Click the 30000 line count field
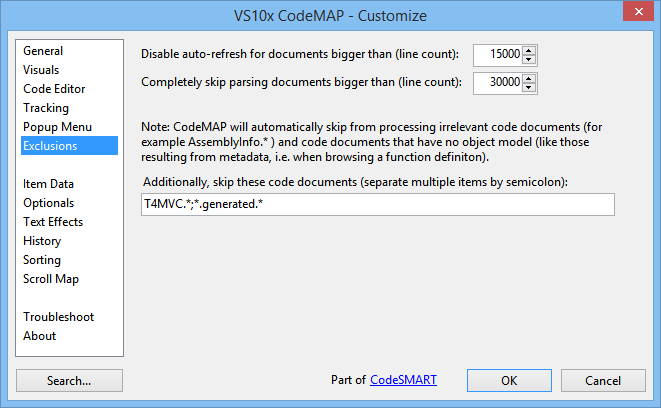The height and width of the screenshot is (408, 661). 498,83
